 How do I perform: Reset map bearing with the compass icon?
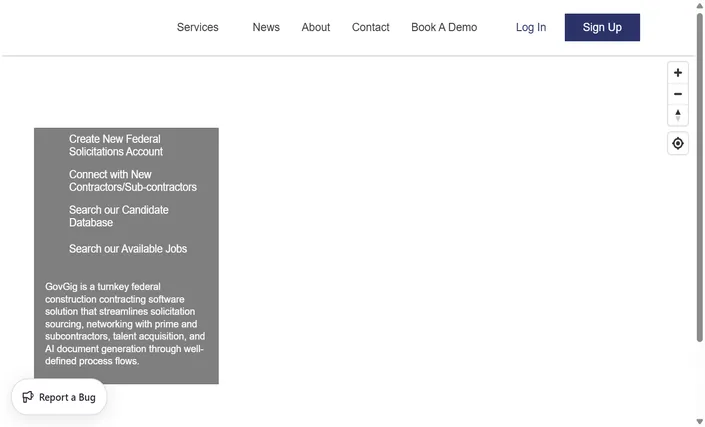tap(678, 115)
